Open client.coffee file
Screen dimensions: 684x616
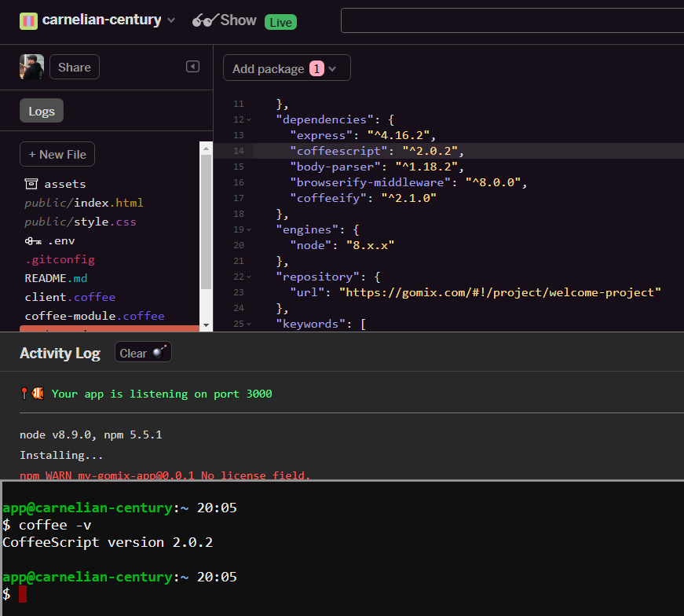pyautogui.click(x=70, y=297)
